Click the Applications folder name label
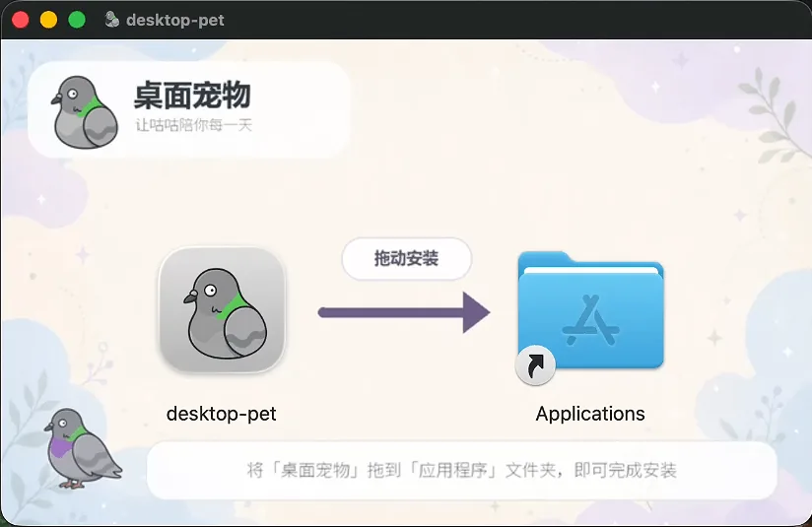The width and height of the screenshot is (812, 527). (590, 414)
